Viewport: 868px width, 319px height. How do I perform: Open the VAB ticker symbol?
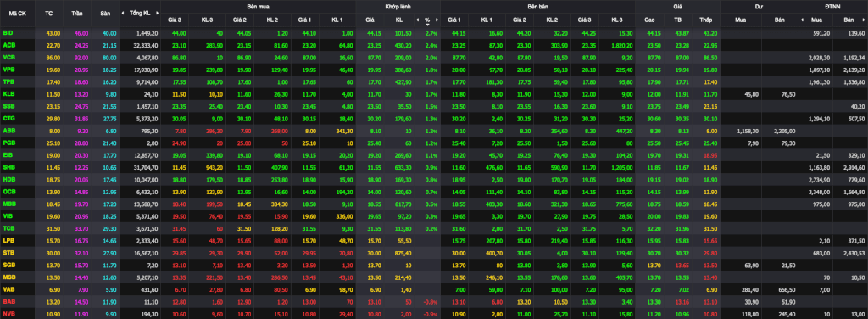[x=8, y=289]
